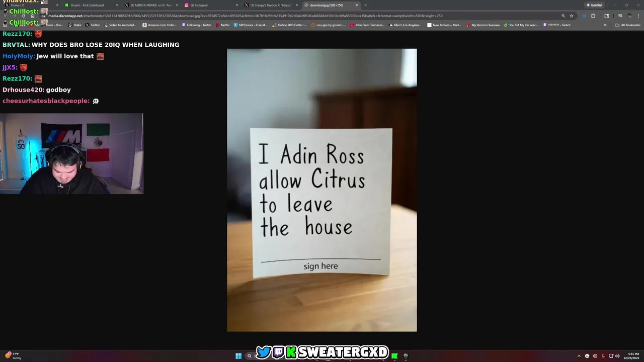
Task: Bookmark this page with the star icon
Action: (572, 16)
